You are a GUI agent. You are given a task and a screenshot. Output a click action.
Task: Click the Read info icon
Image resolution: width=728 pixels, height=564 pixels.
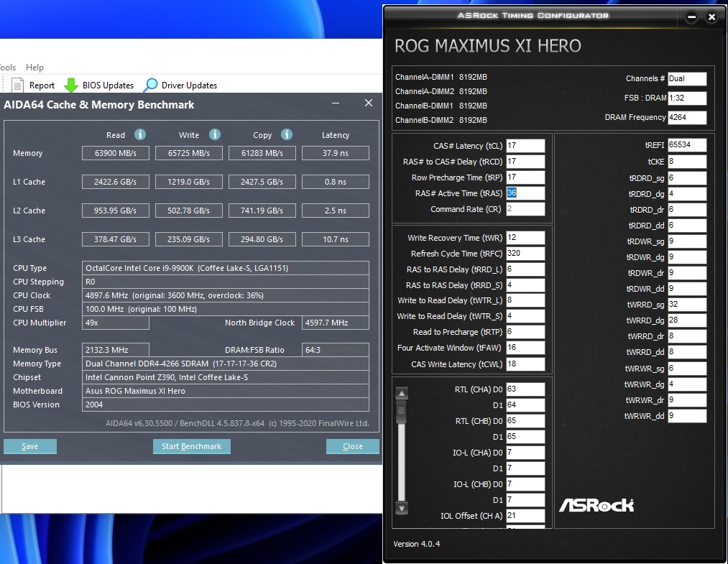[x=139, y=134]
